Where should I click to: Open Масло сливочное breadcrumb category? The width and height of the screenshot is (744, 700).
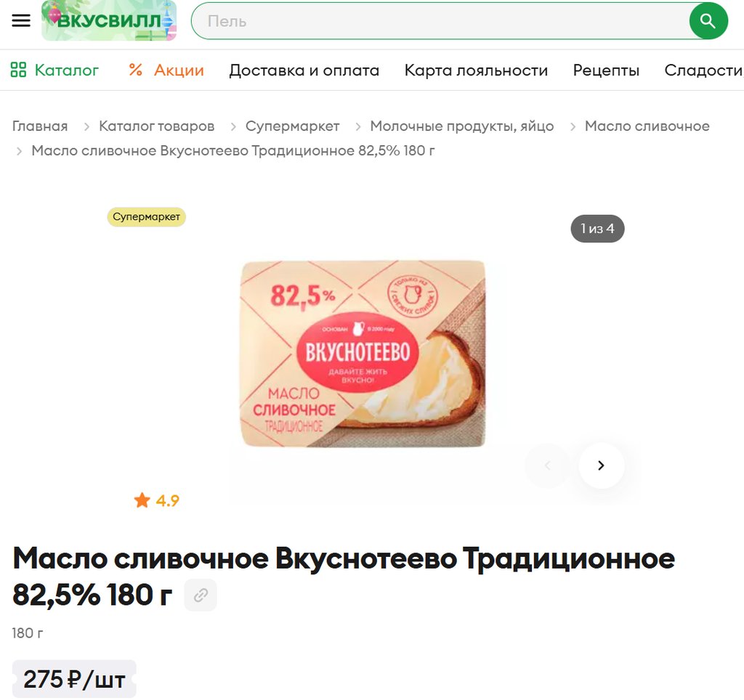[x=647, y=126]
